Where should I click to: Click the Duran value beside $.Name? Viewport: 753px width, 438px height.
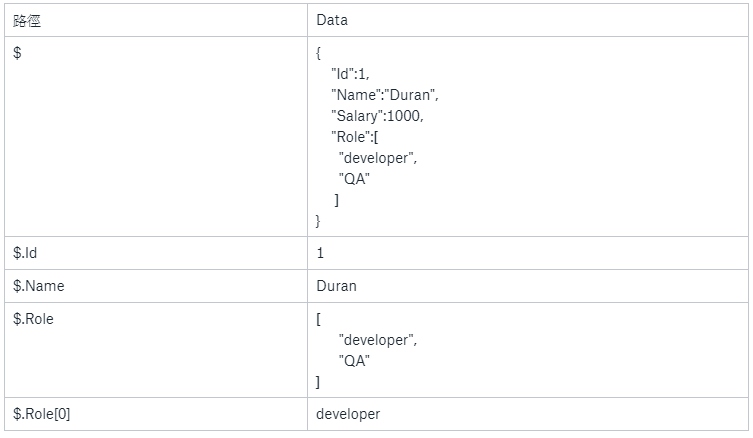(x=336, y=286)
